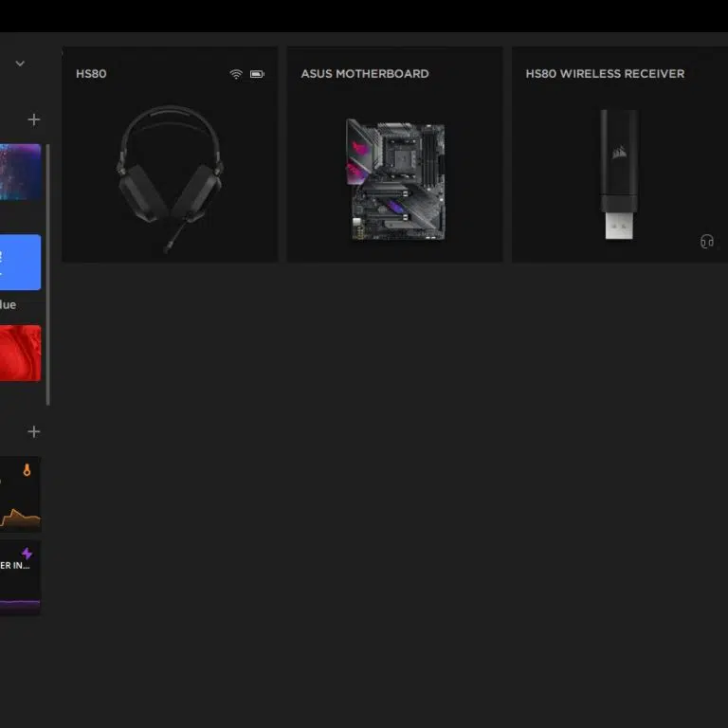Click the HS80 battery level icon
The height and width of the screenshot is (728, 728).
[x=257, y=74]
